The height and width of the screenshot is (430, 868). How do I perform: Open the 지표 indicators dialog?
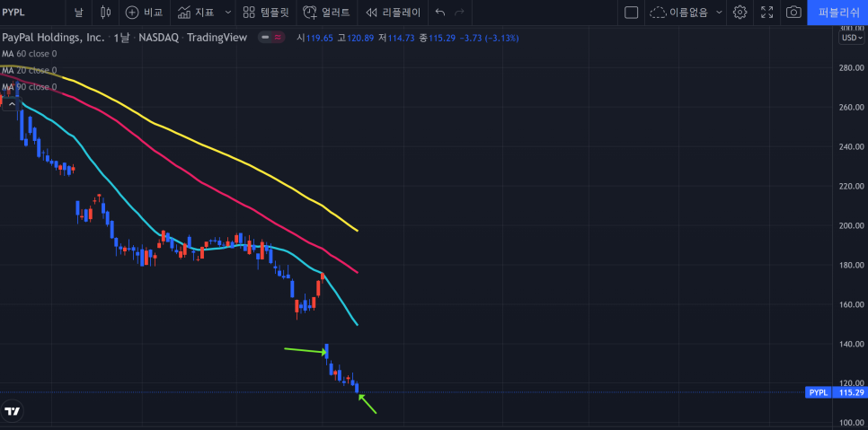click(196, 13)
